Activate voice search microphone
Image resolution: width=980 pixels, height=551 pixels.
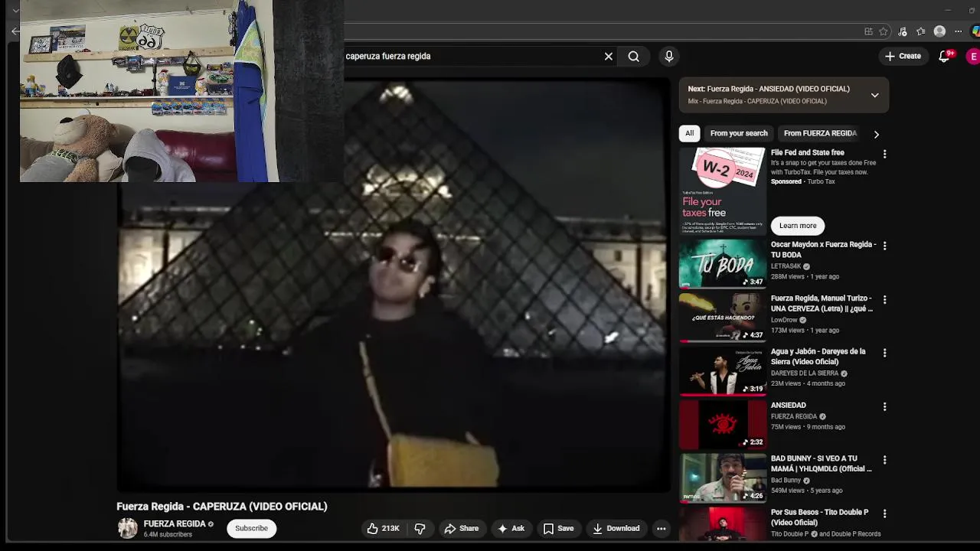[x=669, y=56]
